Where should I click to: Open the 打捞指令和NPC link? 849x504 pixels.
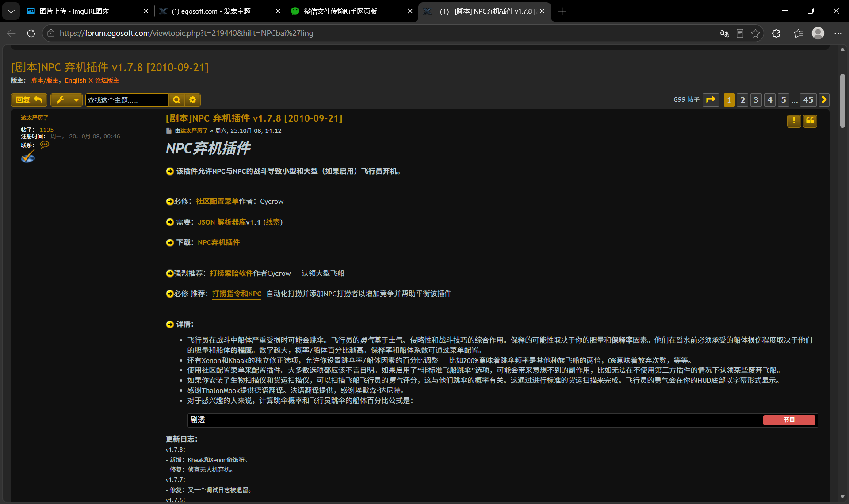pos(237,294)
